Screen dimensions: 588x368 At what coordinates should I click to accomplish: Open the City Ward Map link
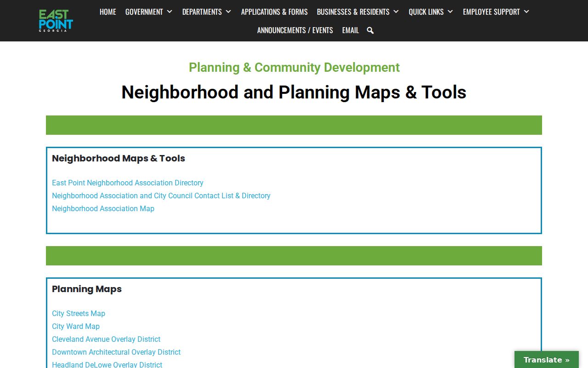tap(76, 326)
